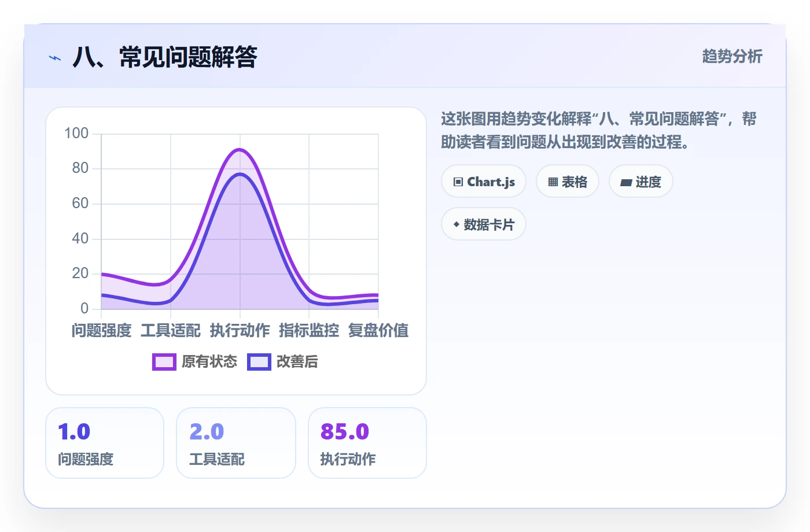Click the 2.0 value text
The image size is (810, 532).
tap(207, 432)
